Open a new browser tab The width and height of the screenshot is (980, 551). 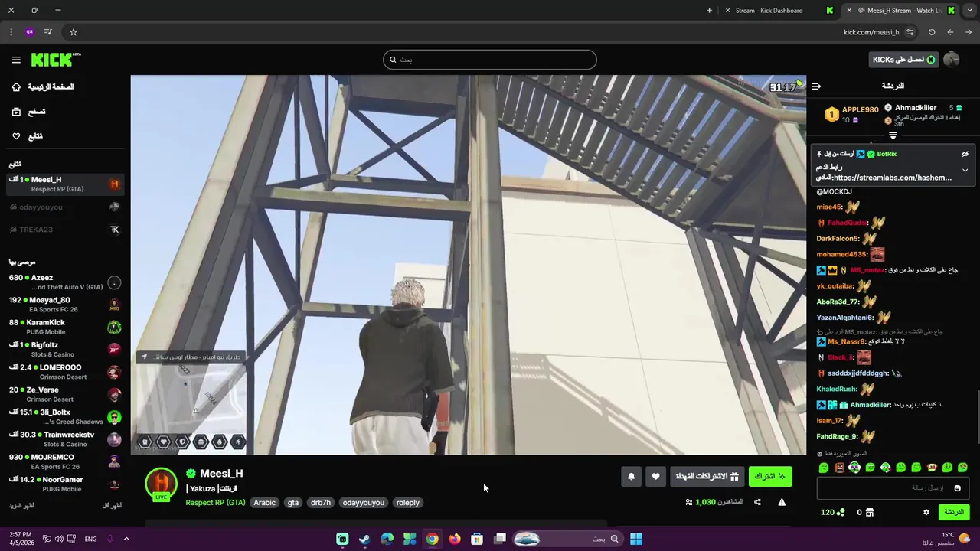tap(709, 11)
